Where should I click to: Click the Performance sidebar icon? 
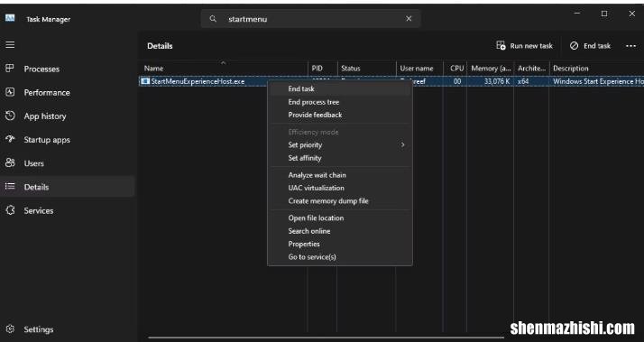[x=10, y=92]
